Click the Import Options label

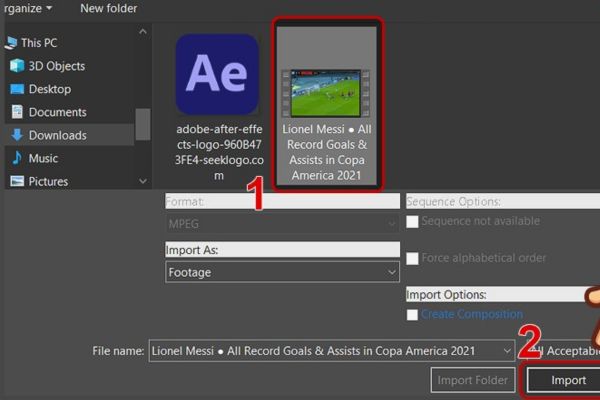(x=446, y=295)
